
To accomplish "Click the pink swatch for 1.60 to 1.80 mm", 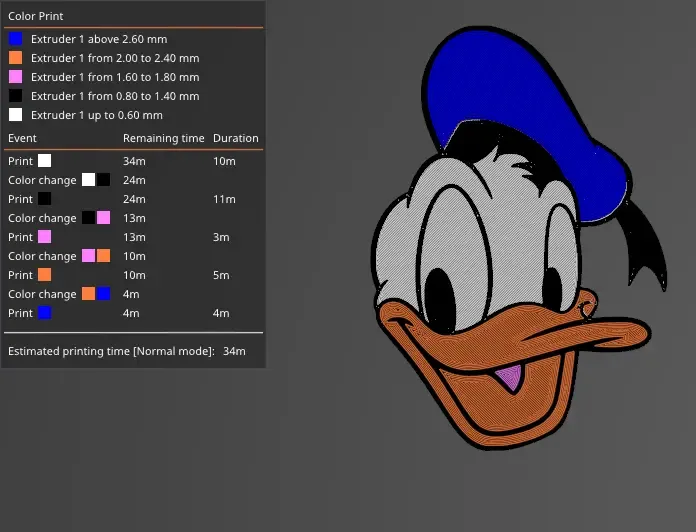I will [x=16, y=77].
